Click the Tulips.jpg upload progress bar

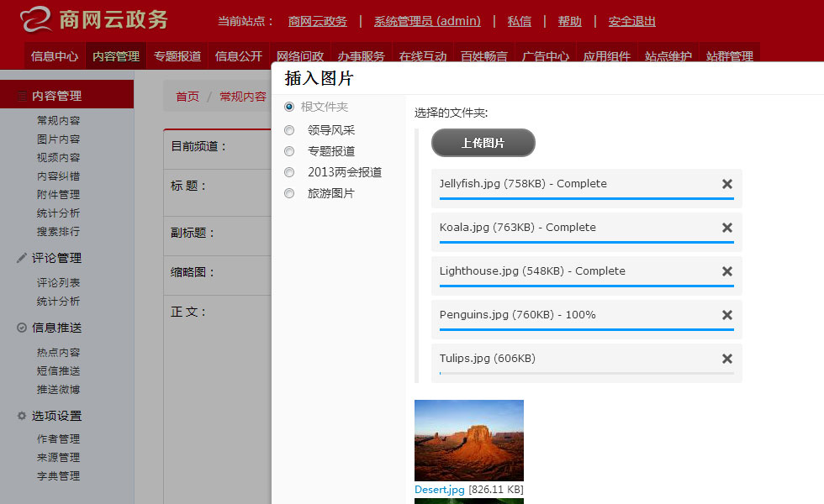587,373
